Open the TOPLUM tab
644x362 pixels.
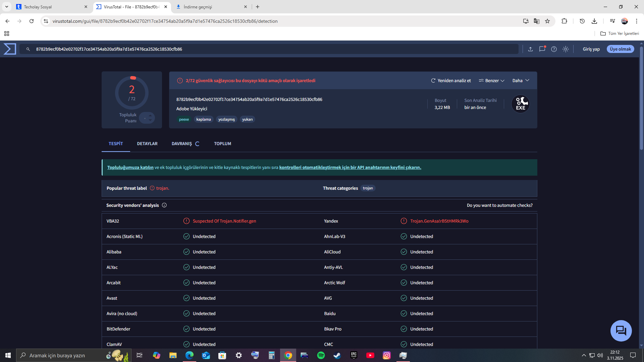(x=223, y=143)
